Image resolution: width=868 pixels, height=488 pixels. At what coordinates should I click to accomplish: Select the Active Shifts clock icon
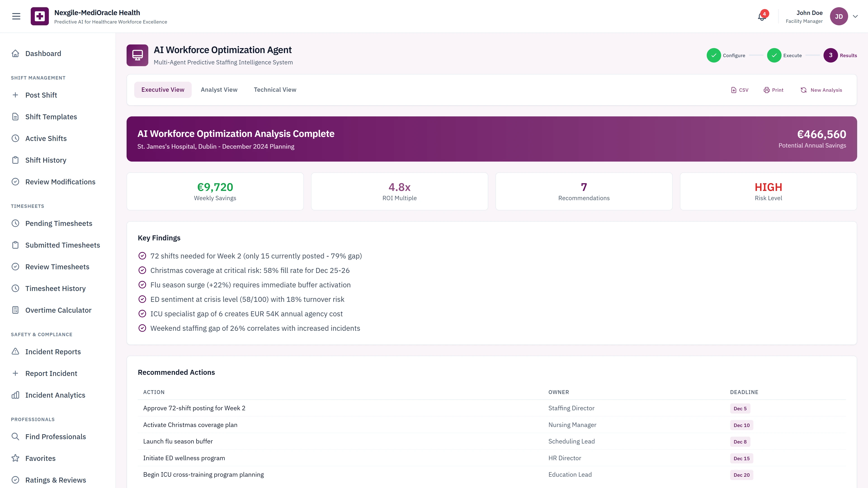16,138
